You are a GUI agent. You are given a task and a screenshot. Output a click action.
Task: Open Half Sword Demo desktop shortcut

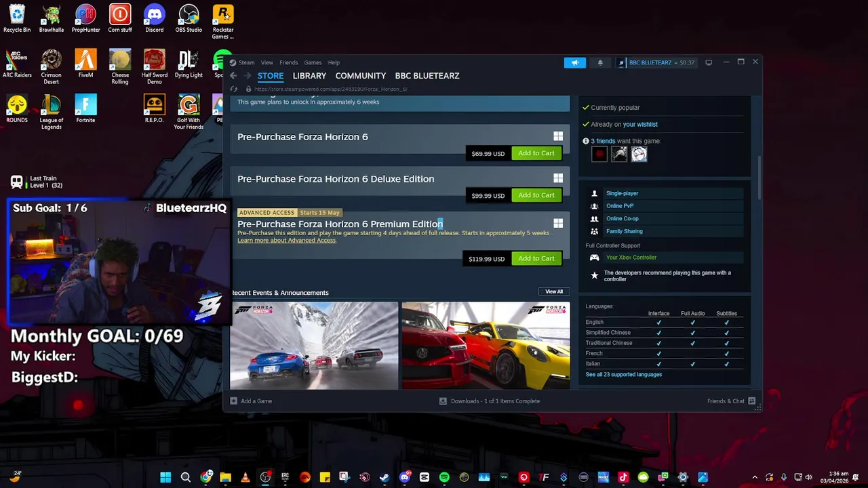pos(154,67)
